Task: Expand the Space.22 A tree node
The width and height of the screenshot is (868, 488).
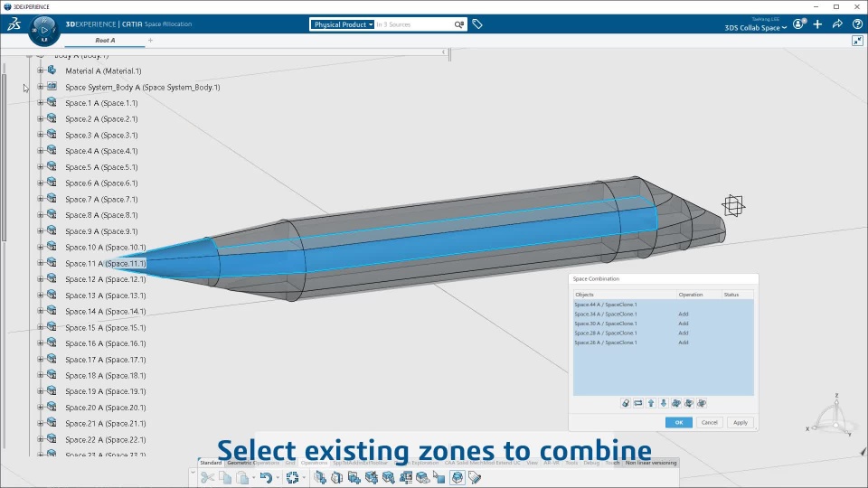Action: 40,439
